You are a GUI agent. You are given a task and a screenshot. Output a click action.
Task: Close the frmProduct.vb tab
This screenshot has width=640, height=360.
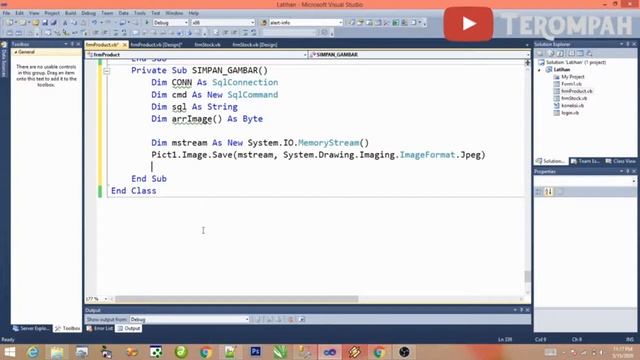coord(124,44)
